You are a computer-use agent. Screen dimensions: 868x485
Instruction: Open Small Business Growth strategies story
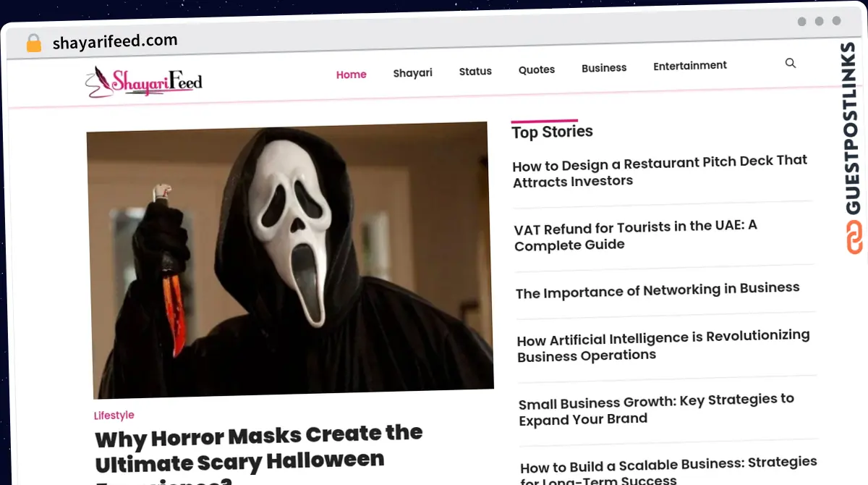[656, 409]
